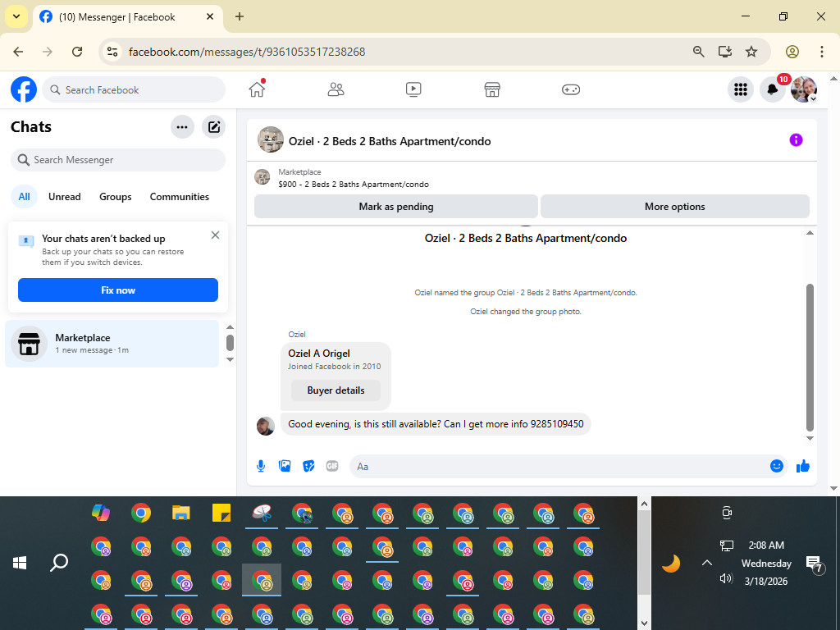Click install app icon in address bar

[725, 52]
